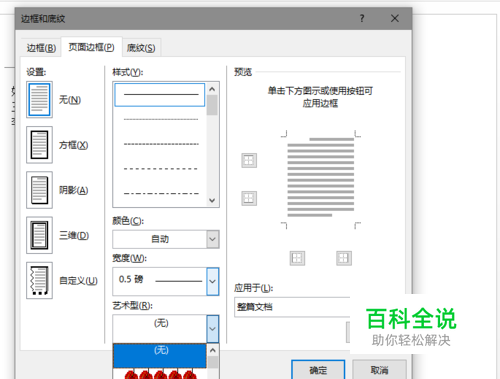Collapse the art (艺术型) dropdown arrow
The height and width of the screenshot is (379, 500).
click(212, 329)
